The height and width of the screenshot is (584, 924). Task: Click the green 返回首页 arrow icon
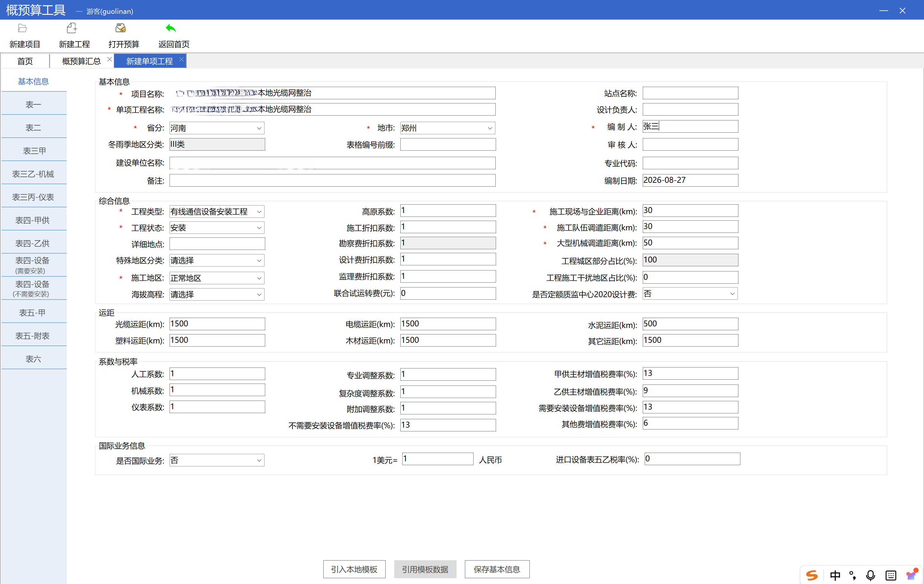click(x=171, y=28)
